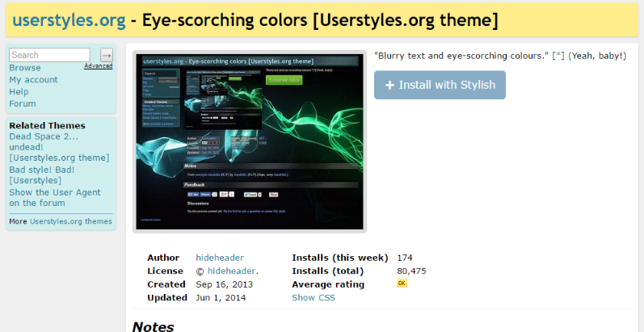This screenshot has height=332, width=644.
Task: Open Bad style! Bad! [Userstyles] theme
Action: tap(42, 174)
